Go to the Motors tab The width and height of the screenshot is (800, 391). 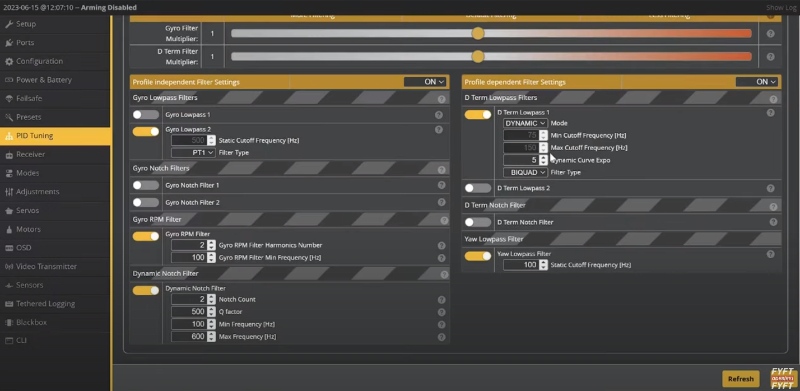[55, 229]
